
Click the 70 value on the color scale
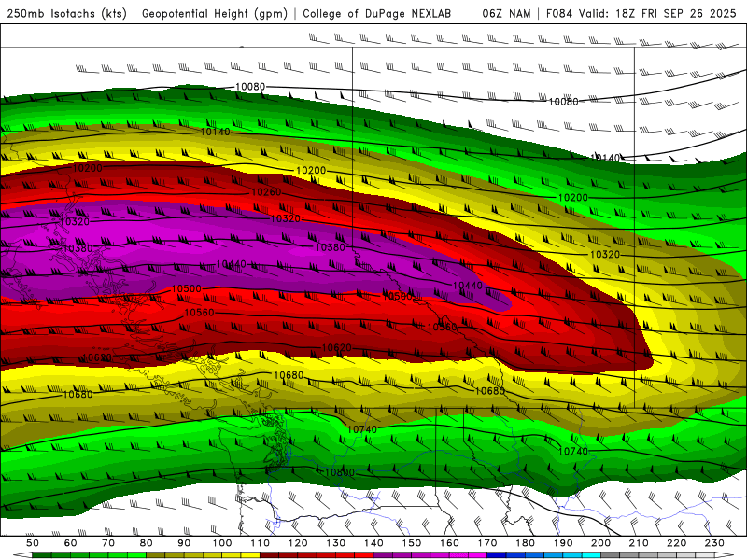pos(108,543)
